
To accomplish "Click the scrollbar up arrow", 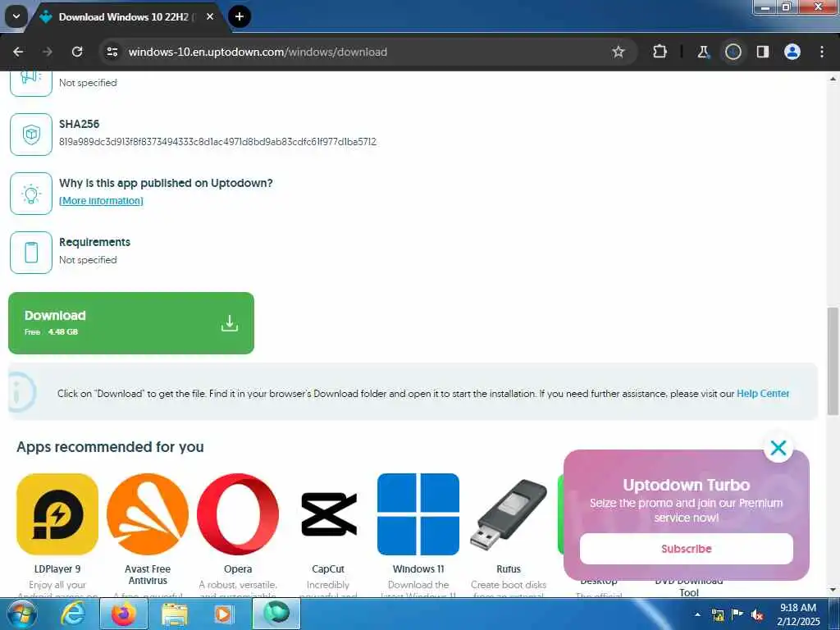I will click(833, 79).
